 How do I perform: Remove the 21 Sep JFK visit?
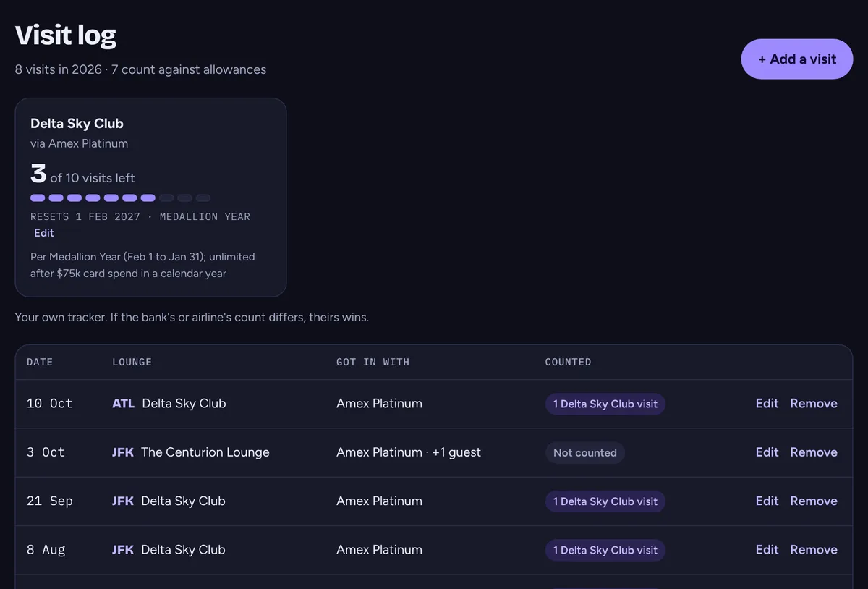pos(814,501)
